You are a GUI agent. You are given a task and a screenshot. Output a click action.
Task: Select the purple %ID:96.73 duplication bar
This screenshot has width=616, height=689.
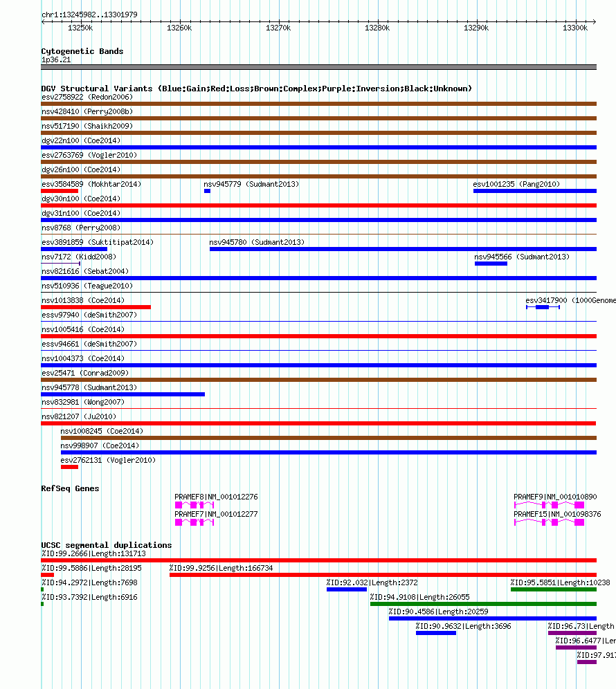(572, 633)
